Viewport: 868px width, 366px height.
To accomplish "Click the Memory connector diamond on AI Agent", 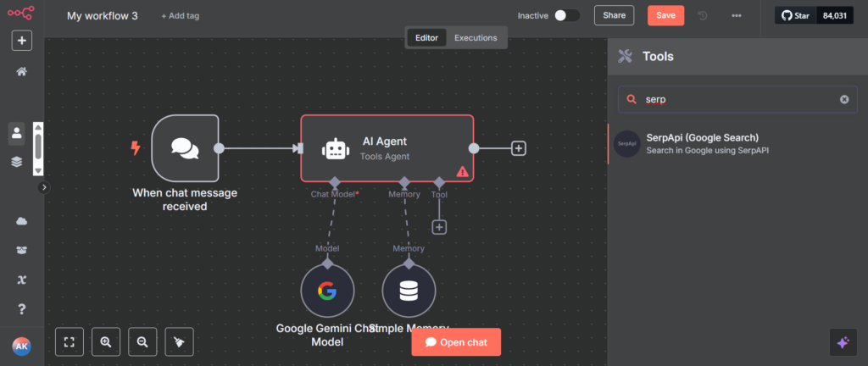I will point(404,181).
